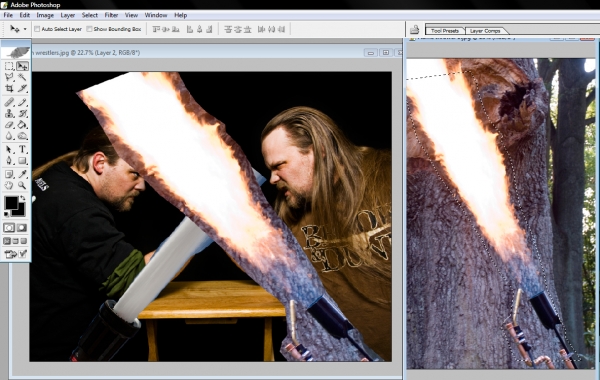Distribute bottom edges of layers

tap(248, 29)
